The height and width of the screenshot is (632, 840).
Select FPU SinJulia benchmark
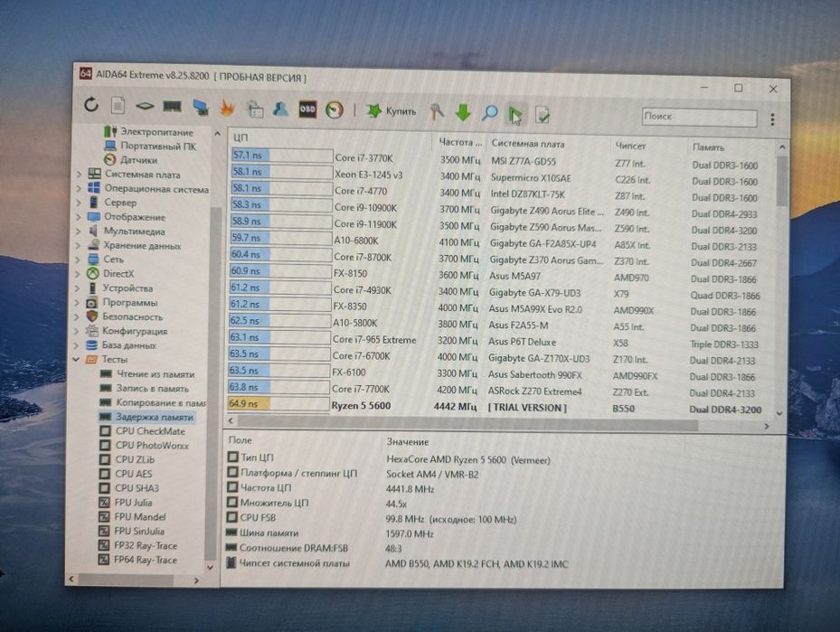(132, 532)
